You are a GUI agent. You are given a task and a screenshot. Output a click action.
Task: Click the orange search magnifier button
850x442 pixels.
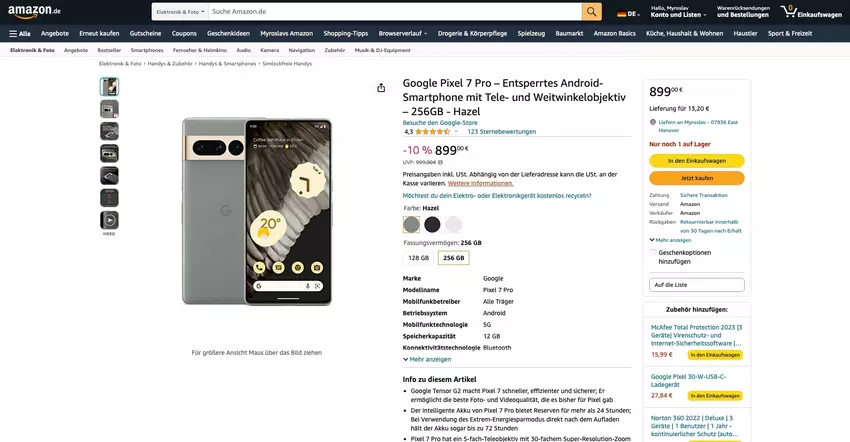pyautogui.click(x=592, y=12)
